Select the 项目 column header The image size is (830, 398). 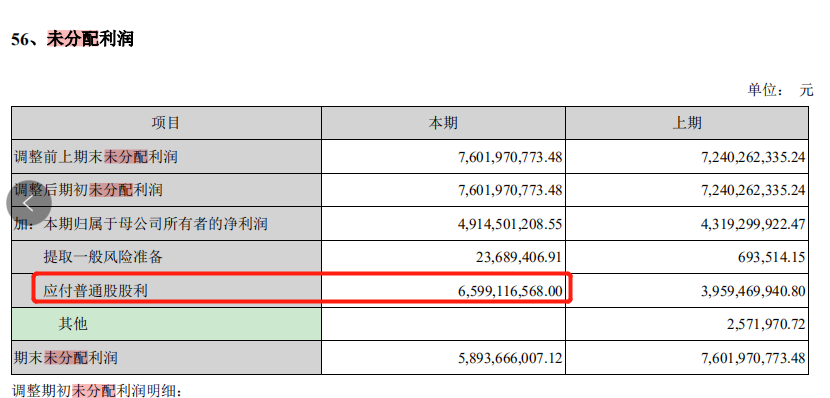pos(166,123)
